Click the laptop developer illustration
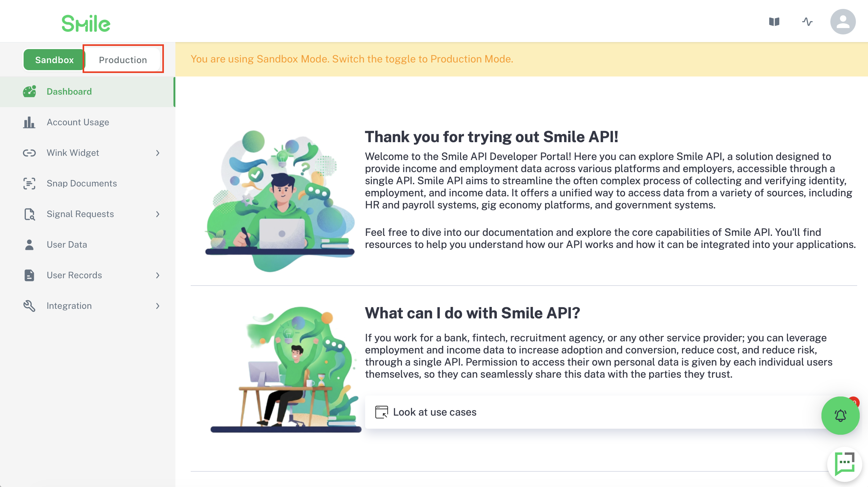Image resolution: width=868 pixels, height=487 pixels. pyautogui.click(x=279, y=201)
